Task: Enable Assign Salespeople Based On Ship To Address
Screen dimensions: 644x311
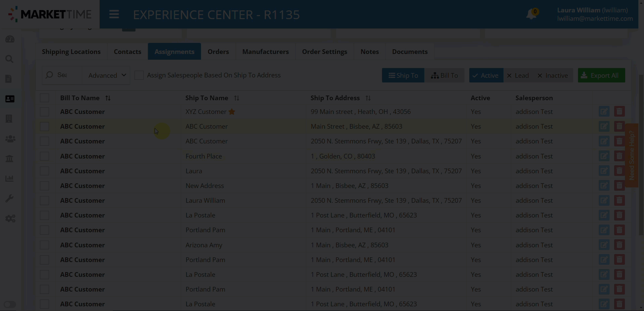Action: (139, 75)
